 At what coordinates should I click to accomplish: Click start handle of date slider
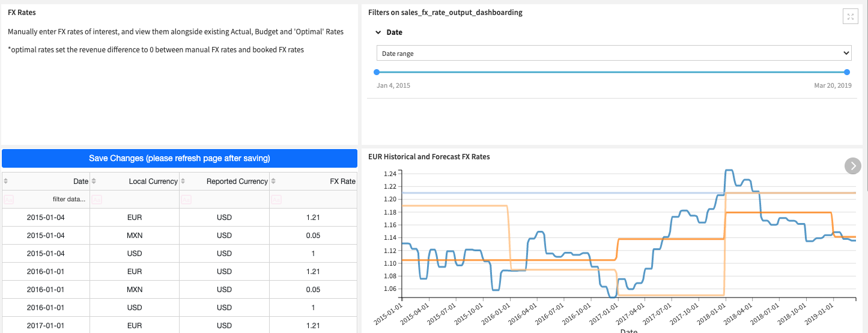pos(377,72)
